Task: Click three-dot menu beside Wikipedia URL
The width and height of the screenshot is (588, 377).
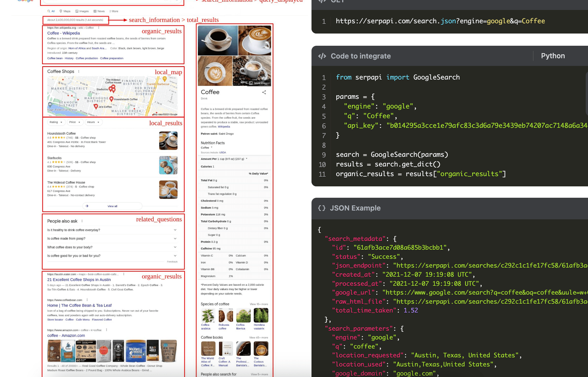Action: [99, 28]
